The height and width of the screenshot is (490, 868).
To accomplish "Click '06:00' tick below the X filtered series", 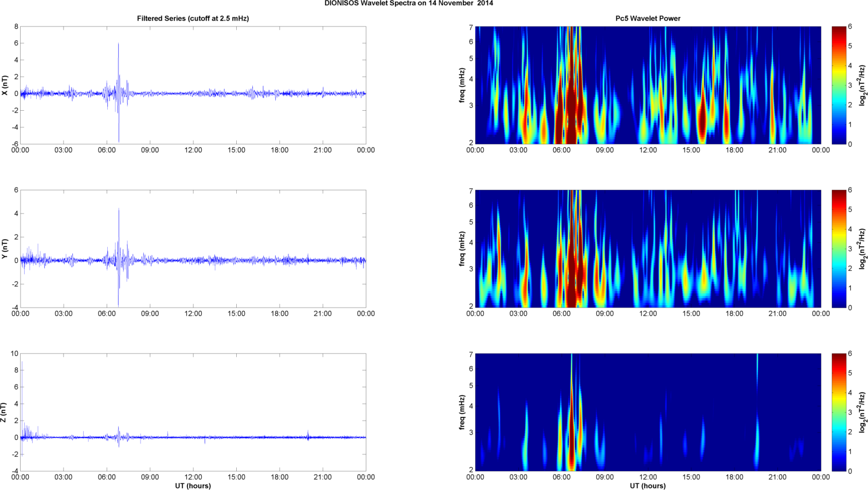I will 107,150.
